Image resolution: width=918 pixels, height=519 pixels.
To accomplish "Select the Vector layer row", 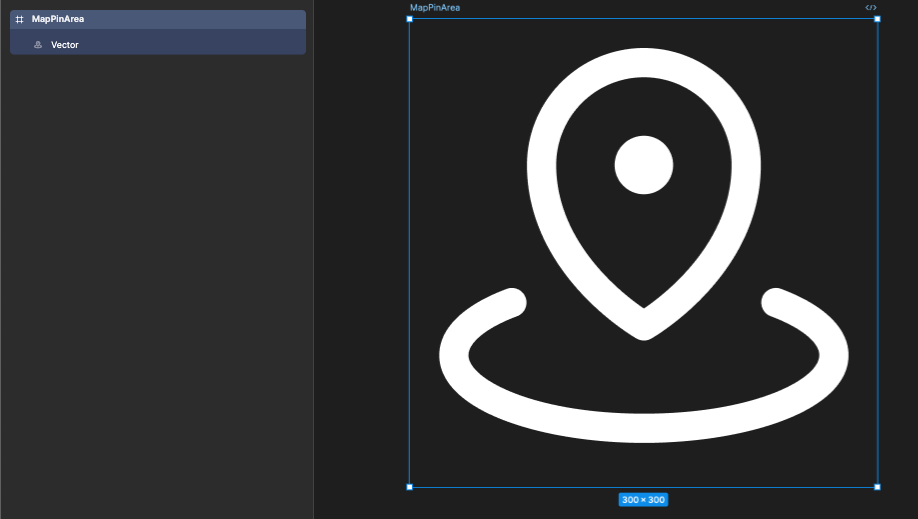I will pos(158,45).
